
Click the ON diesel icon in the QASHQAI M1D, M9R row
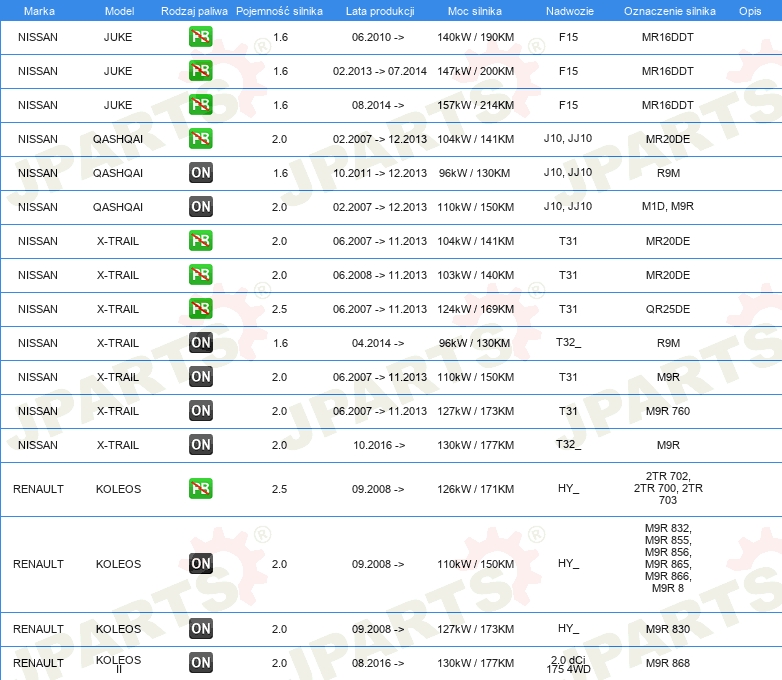(x=200, y=207)
